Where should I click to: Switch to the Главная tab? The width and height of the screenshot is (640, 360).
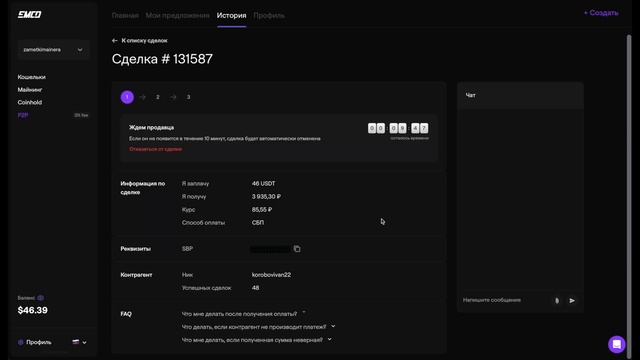point(125,16)
